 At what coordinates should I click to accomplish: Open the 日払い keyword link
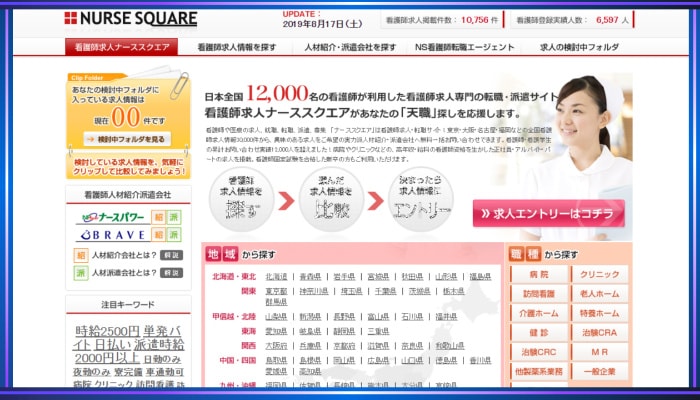113,345
